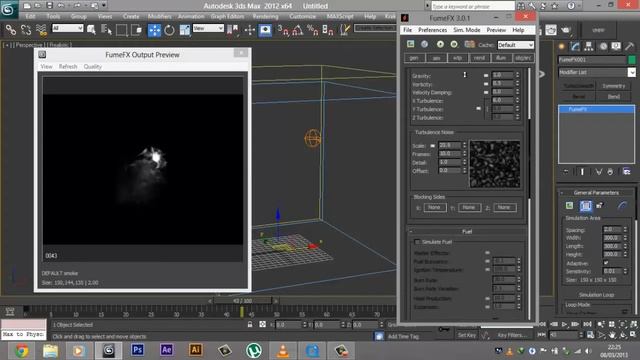
Task: Open the selection filter All dropdown
Action: tap(67, 28)
